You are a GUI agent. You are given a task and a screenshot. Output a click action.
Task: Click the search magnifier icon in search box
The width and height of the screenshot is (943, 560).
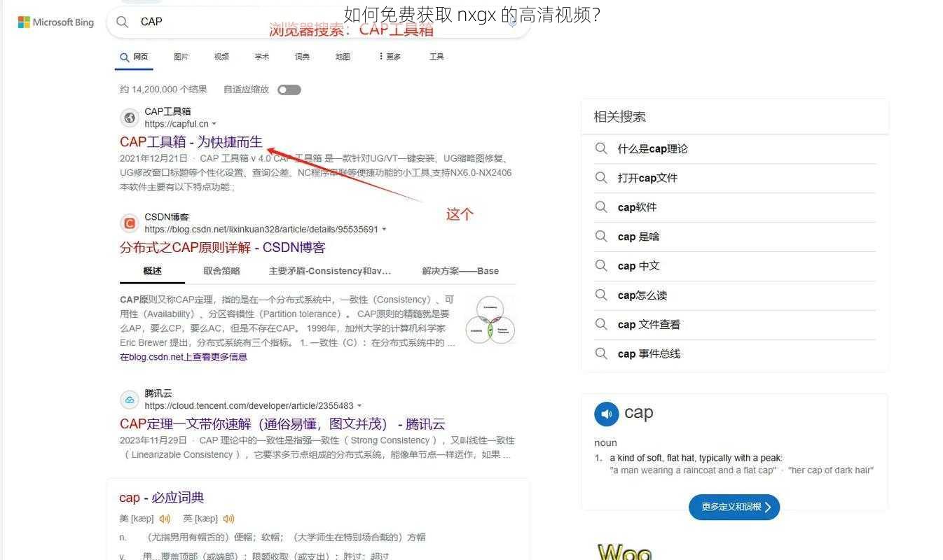pos(123,22)
